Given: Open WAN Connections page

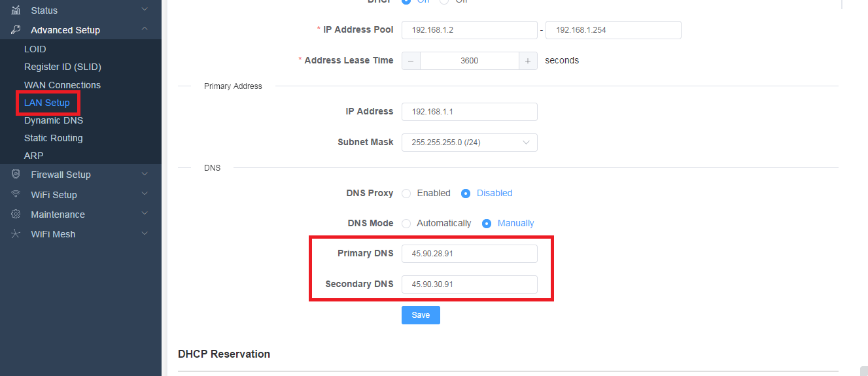Looking at the screenshot, I should 62,85.
